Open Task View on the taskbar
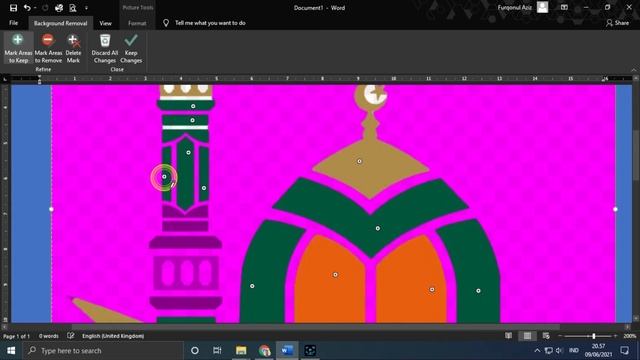 pyautogui.click(x=217, y=351)
